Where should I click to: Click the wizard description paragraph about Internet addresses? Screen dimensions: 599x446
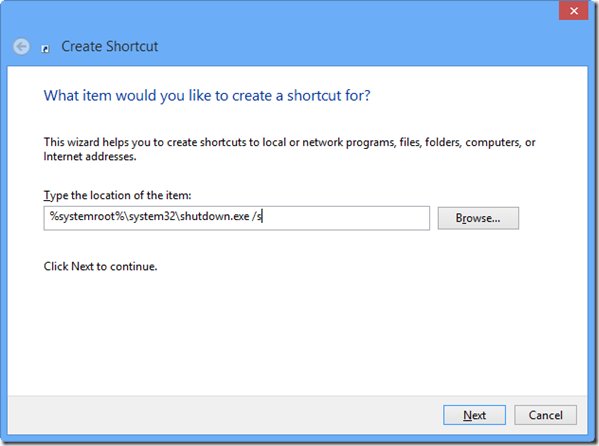[289, 149]
